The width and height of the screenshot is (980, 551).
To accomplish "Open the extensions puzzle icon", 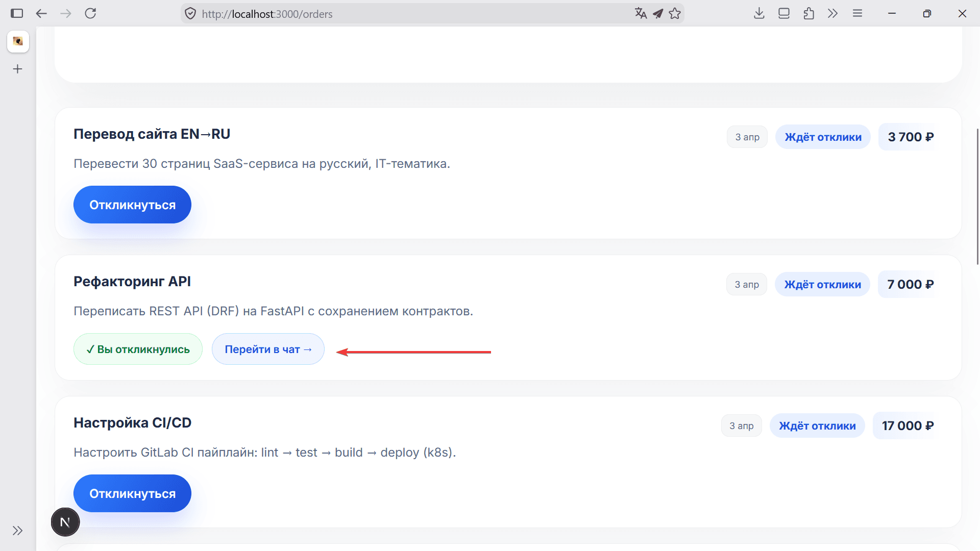I will [x=808, y=14].
